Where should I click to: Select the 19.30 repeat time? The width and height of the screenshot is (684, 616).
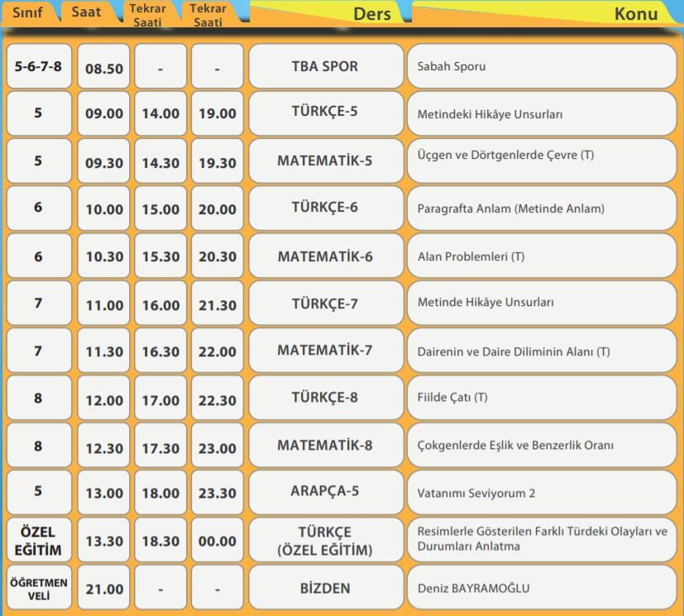point(218,161)
